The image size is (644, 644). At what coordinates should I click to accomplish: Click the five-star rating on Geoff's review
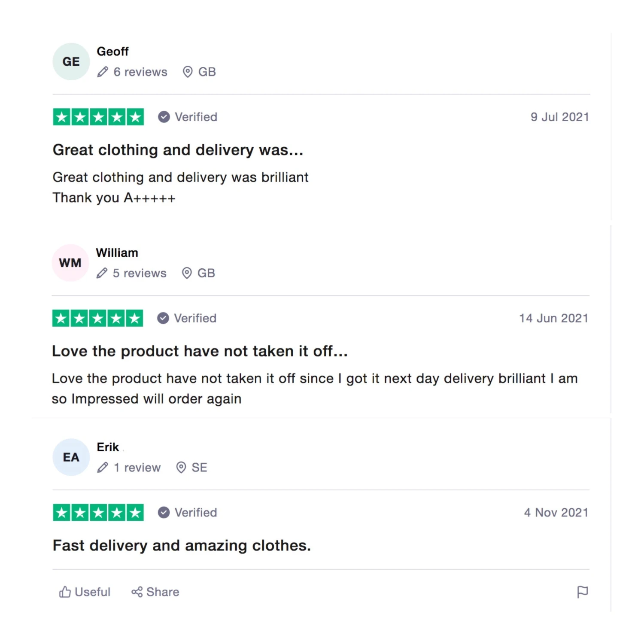click(98, 117)
